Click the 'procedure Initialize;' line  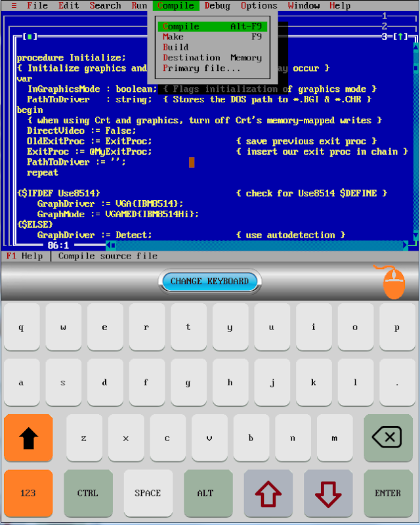(72, 58)
